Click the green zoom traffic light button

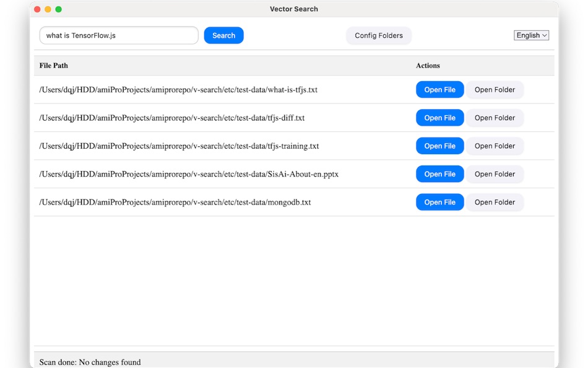point(58,9)
